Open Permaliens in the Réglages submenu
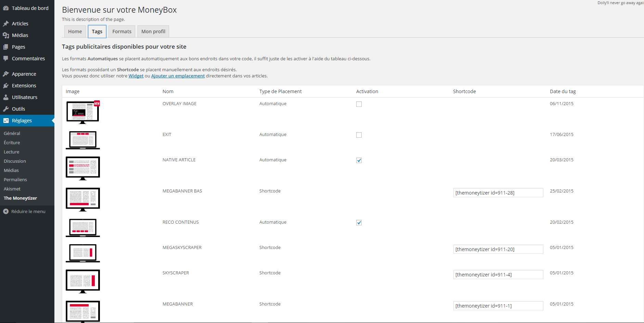Screen dimensions: 644x323 point(15,180)
